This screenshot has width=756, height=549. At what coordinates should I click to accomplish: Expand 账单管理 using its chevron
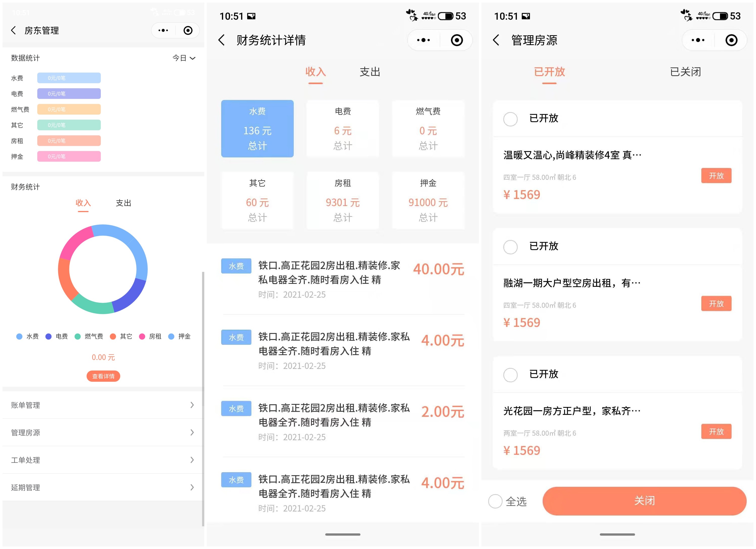[192, 405]
